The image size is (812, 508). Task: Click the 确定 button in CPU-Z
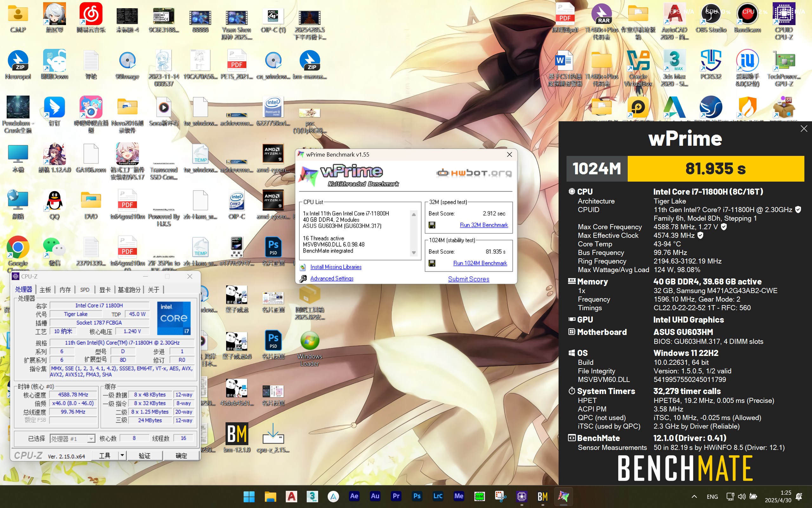pos(181,456)
